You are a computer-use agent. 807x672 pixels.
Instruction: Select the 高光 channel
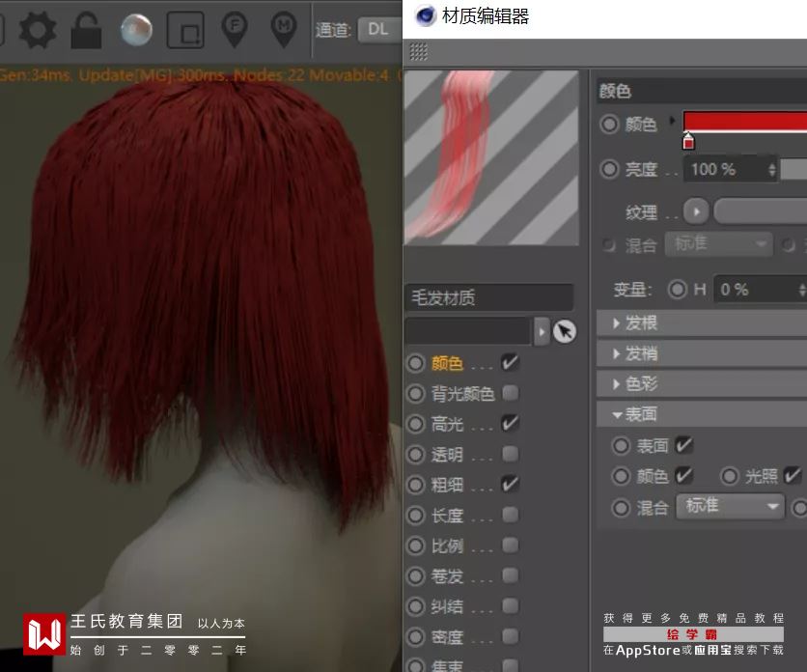pos(447,424)
